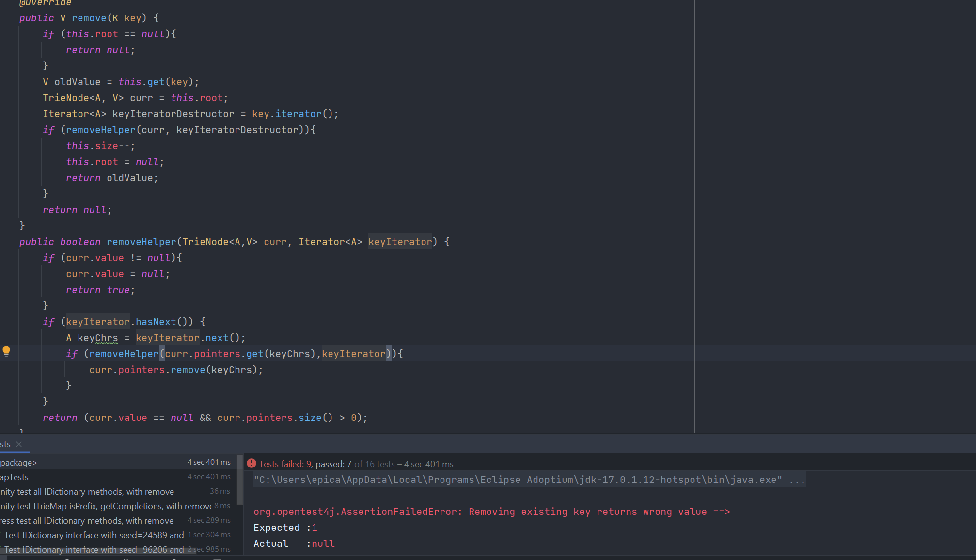Viewport: 976px width, 560px height.
Task: Click the red tests failed error icon
Action: click(251, 464)
